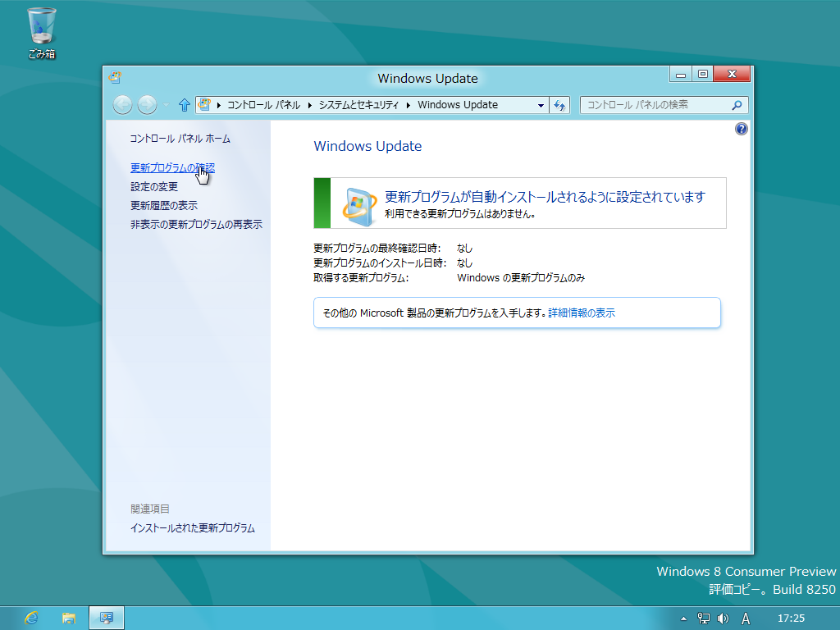Click the Control Panel taskbar button

pos(107,619)
